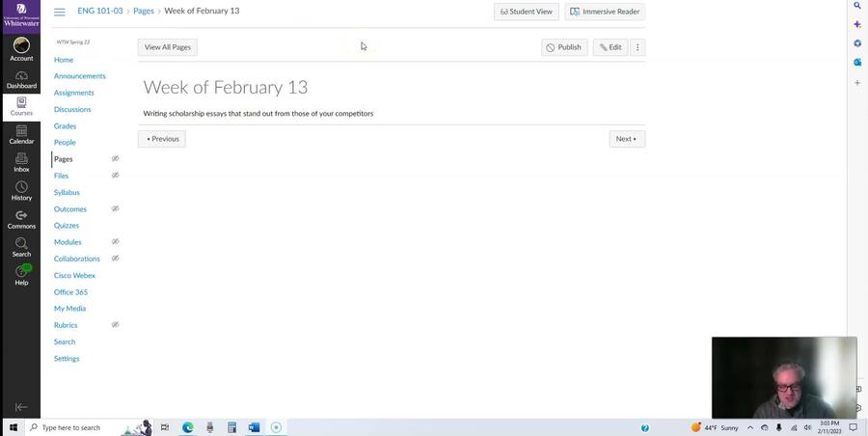
Task: Go to the Next page
Action: [626, 139]
